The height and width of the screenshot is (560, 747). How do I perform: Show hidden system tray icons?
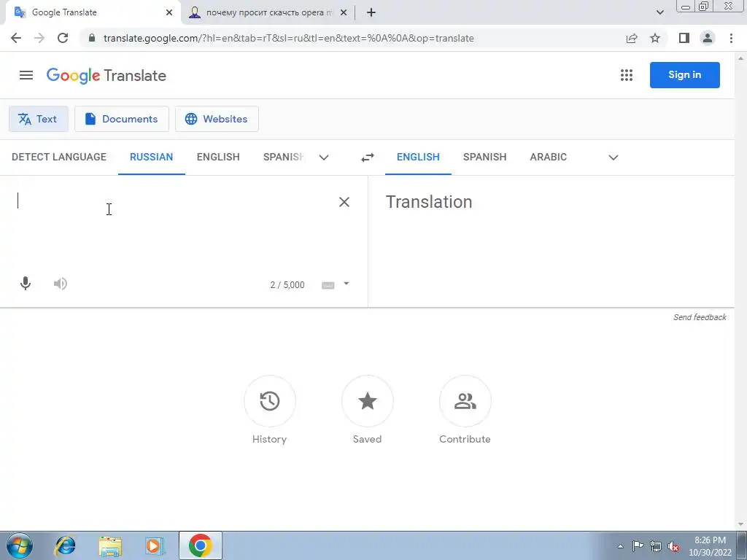tap(620, 546)
